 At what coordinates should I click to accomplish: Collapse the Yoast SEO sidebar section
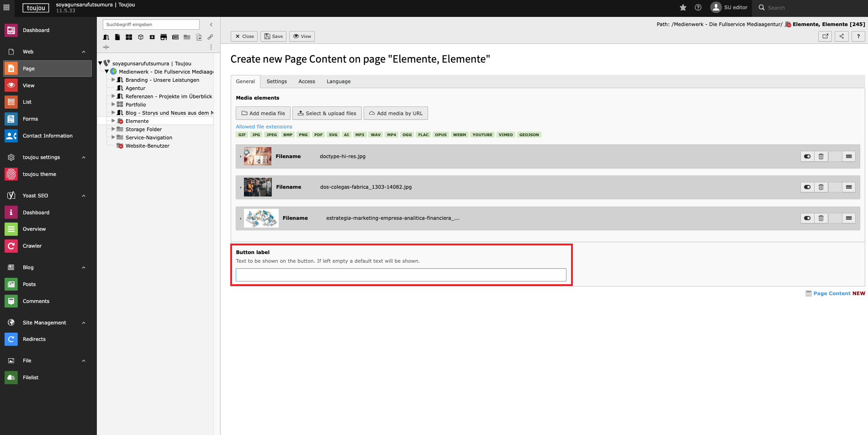pyautogui.click(x=84, y=196)
